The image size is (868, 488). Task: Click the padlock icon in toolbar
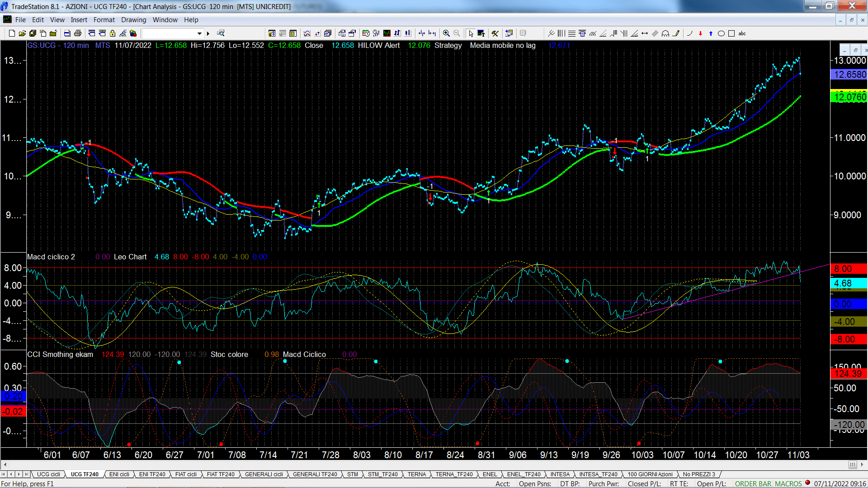pyautogui.click(x=113, y=33)
